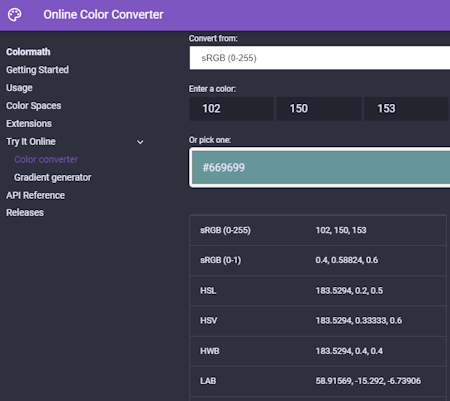450x401 pixels.
Task: Click the red value field 102
Action: click(232, 109)
